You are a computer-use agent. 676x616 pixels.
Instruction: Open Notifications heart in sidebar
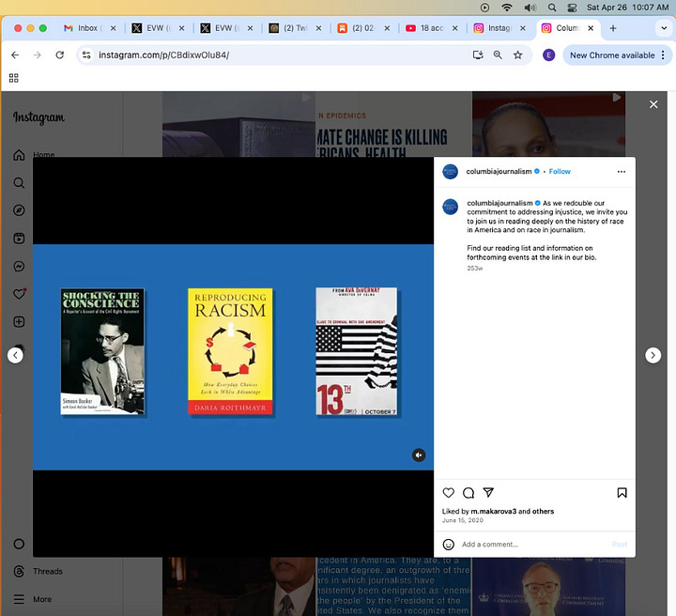19,294
